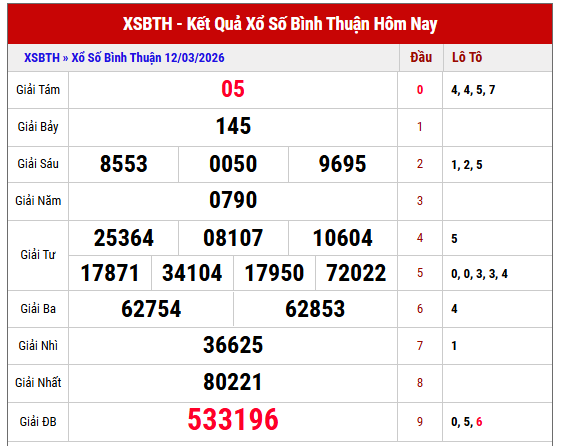This screenshot has width=561, height=446.
Task: Click Đầu digit 0
Action: [x=420, y=89]
